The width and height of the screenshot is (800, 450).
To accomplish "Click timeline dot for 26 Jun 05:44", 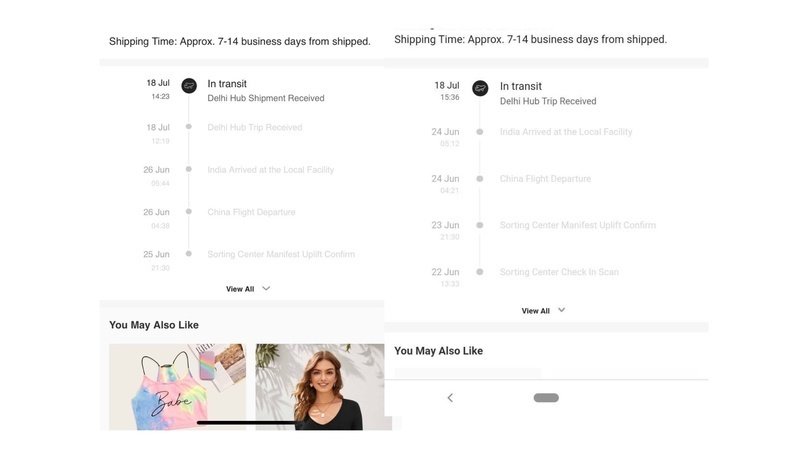I will point(189,169).
